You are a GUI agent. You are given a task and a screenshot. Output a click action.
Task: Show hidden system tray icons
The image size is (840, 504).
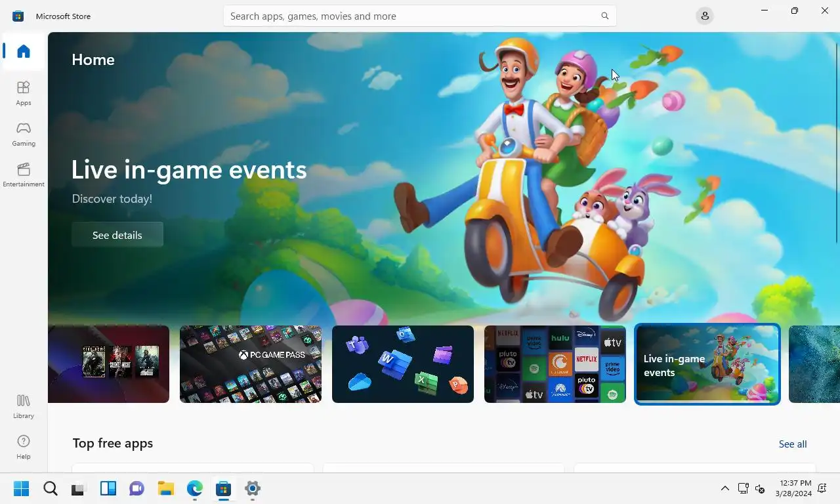click(x=725, y=488)
